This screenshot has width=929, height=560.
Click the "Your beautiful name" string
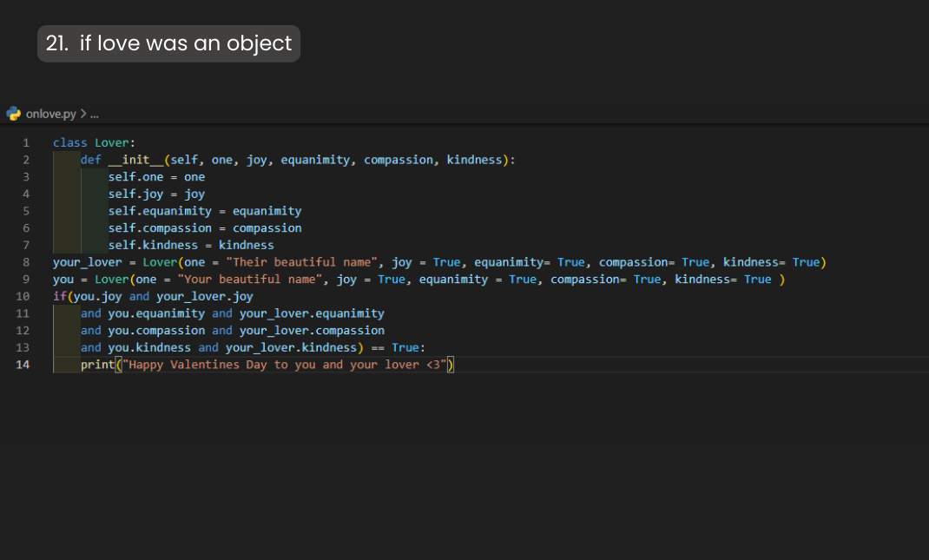click(250, 279)
